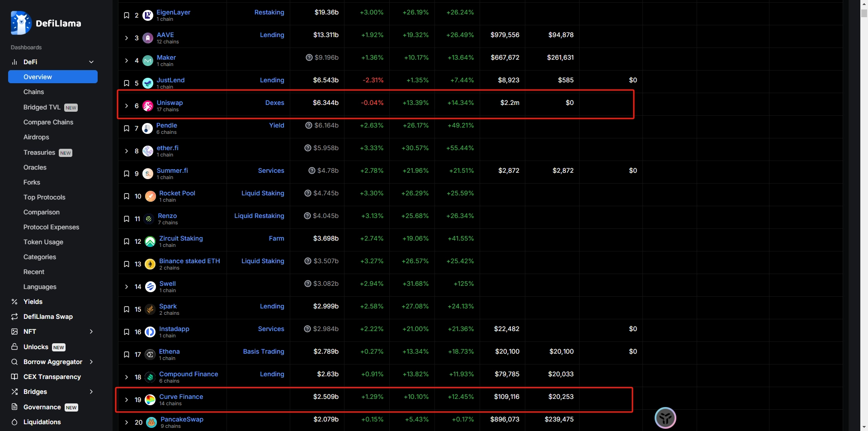Expand the Borrow Aggregator submenu arrow

click(91, 362)
